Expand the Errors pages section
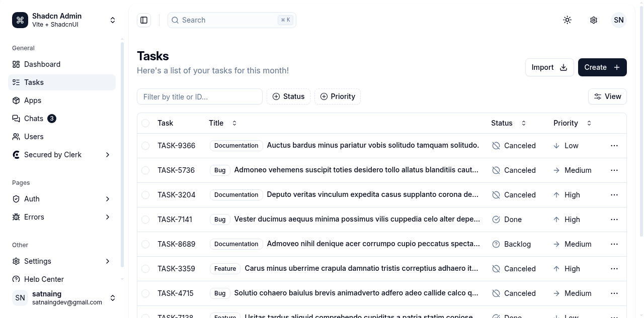 pos(62,217)
